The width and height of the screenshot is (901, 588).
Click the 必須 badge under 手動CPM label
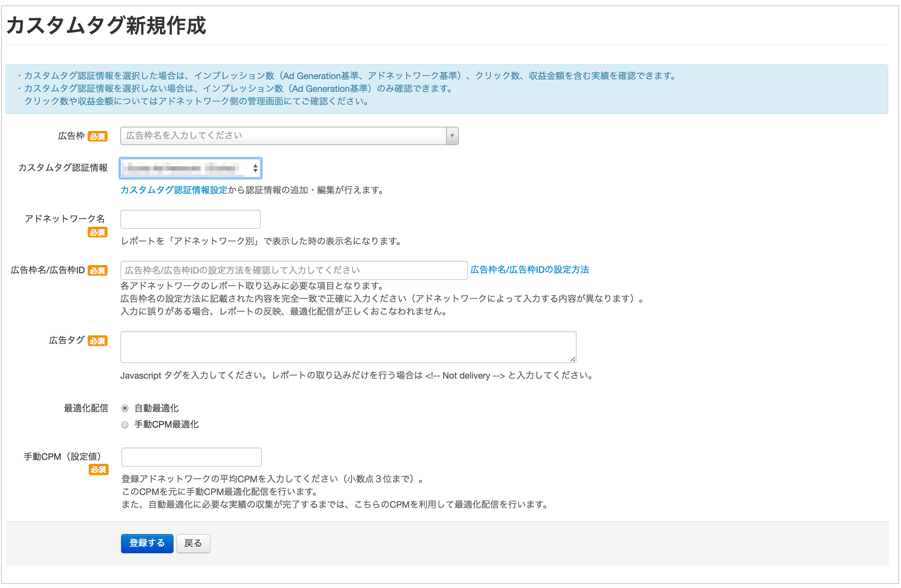pyautogui.click(x=98, y=469)
